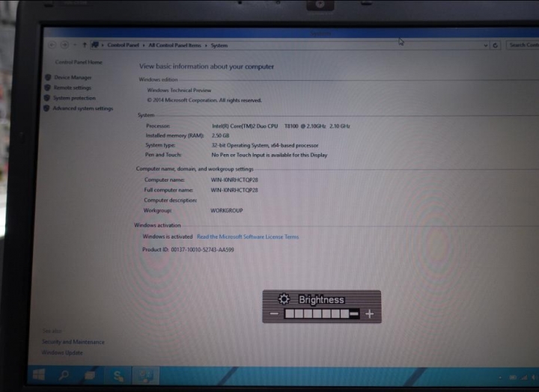The width and height of the screenshot is (539, 392).
Task: Click the 2014 Microsoft Corporation copyright text
Action: pos(204,100)
